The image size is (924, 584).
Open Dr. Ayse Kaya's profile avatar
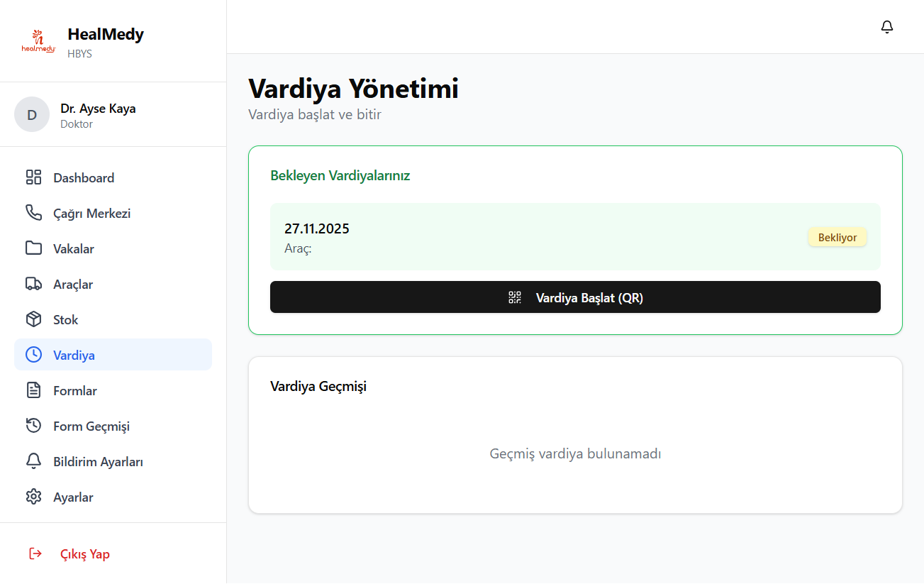click(32, 114)
